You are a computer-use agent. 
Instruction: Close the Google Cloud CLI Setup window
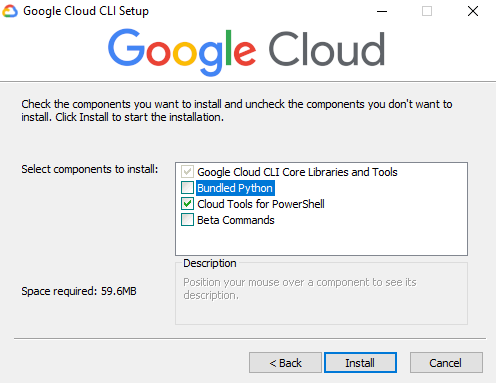point(473,11)
